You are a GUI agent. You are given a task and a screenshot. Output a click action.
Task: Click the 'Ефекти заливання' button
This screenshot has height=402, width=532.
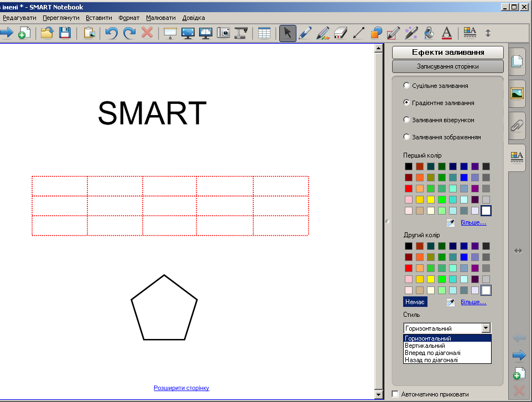pyautogui.click(x=448, y=52)
